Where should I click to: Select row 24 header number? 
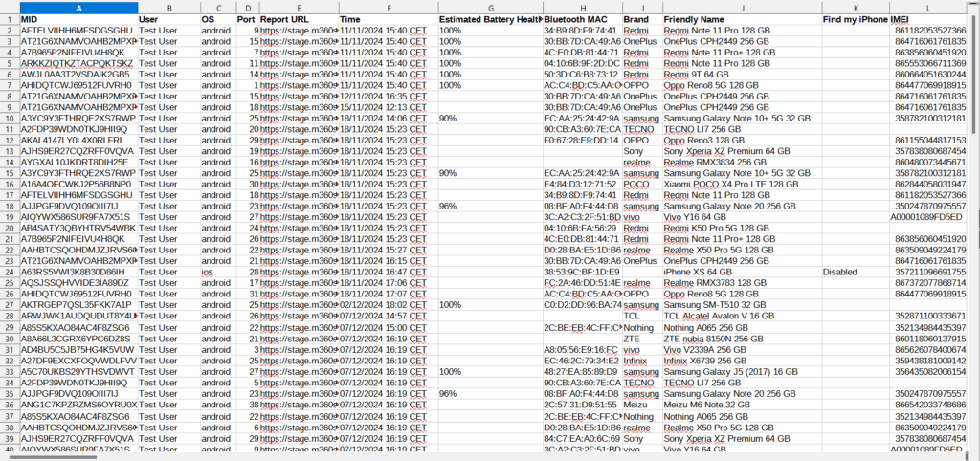click(x=10, y=272)
